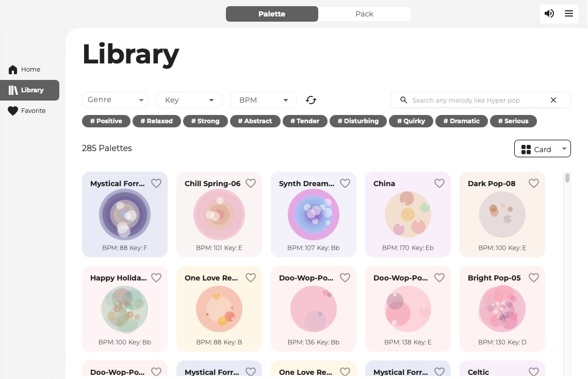Expand the Genre dropdown
Image resolution: width=588 pixels, height=379 pixels.
coord(115,100)
